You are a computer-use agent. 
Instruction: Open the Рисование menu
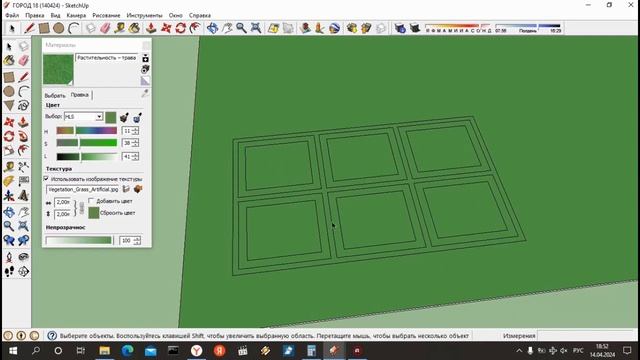[106, 15]
